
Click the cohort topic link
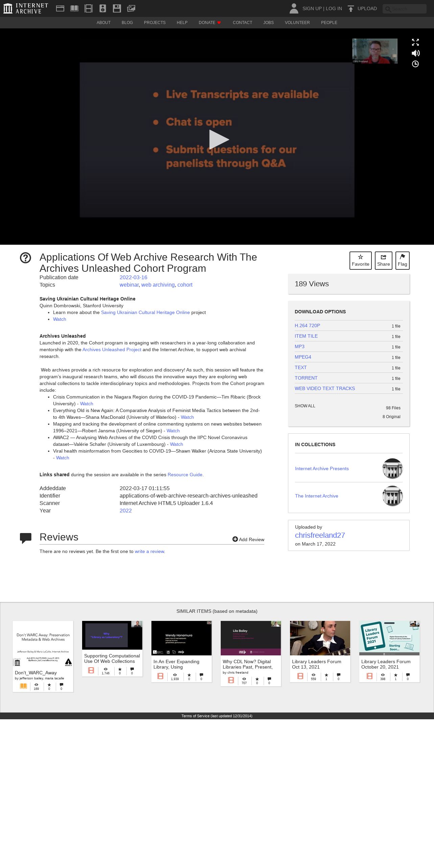(x=185, y=285)
